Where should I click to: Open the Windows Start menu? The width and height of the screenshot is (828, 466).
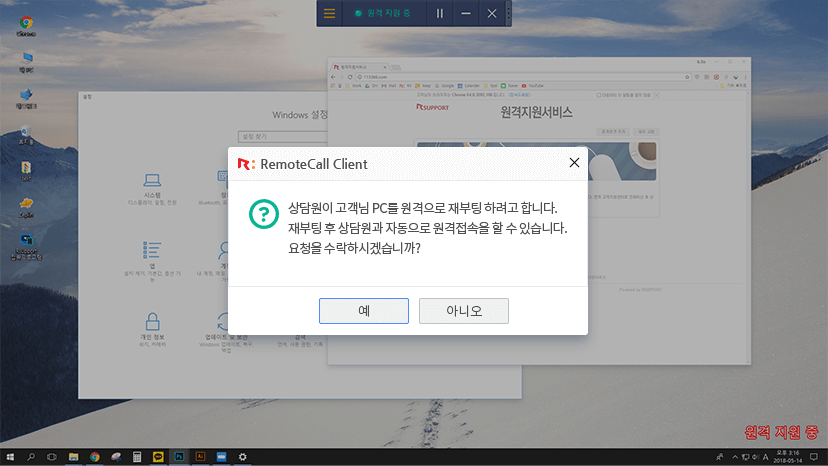coord(10,457)
